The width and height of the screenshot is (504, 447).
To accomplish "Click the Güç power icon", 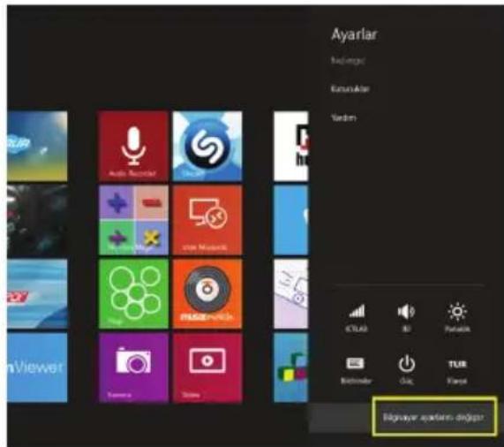I will click(x=406, y=370).
